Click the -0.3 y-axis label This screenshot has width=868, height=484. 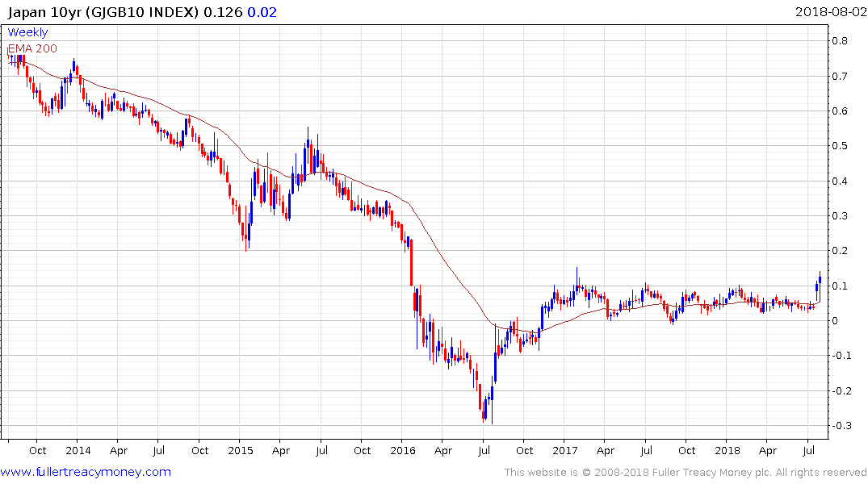click(x=840, y=426)
